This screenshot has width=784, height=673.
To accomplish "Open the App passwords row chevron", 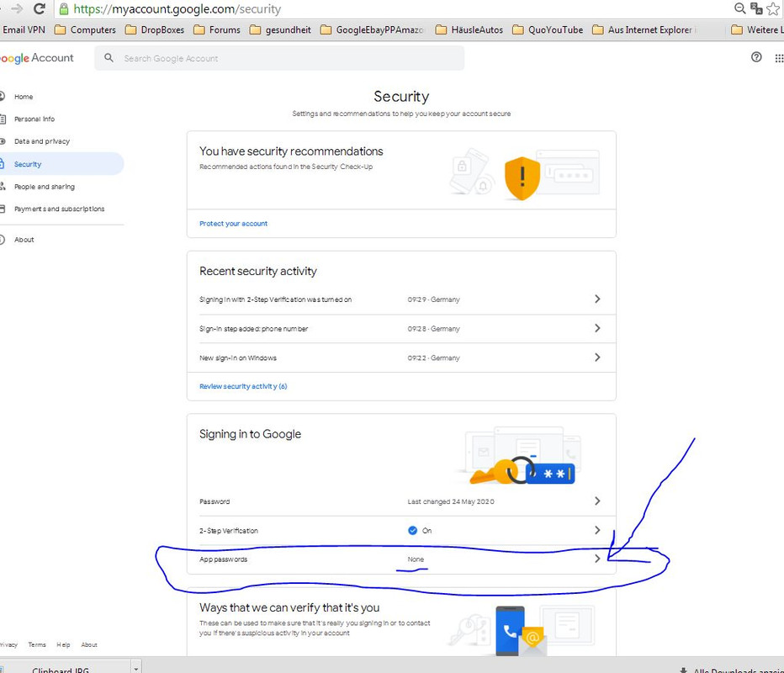I will tap(597, 559).
